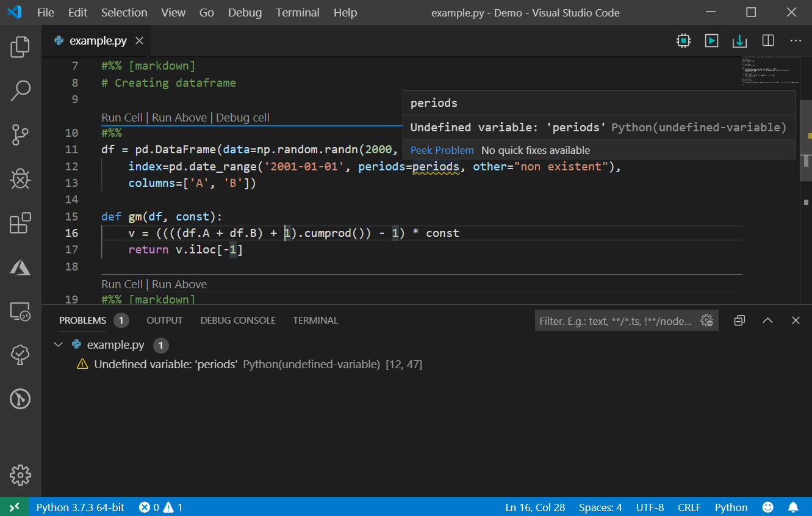Open the Debug view bug icon
Image resolution: width=812 pixels, height=516 pixels.
[20, 179]
